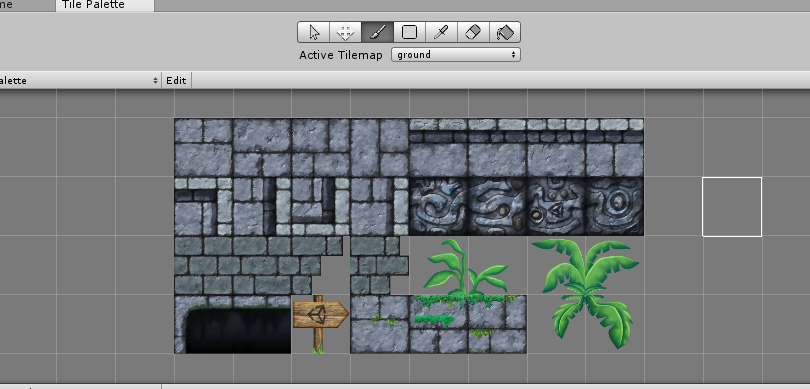Select the arrow selection tool
This screenshot has width=810, height=389.
(x=314, y=32)
